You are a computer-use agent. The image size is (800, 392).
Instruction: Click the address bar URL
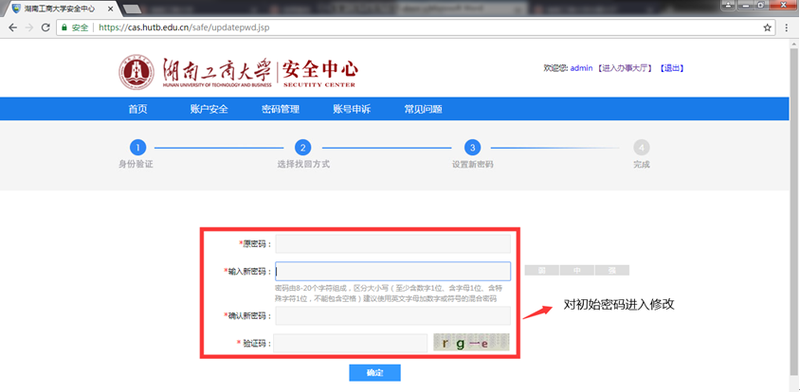click(184, 28)
